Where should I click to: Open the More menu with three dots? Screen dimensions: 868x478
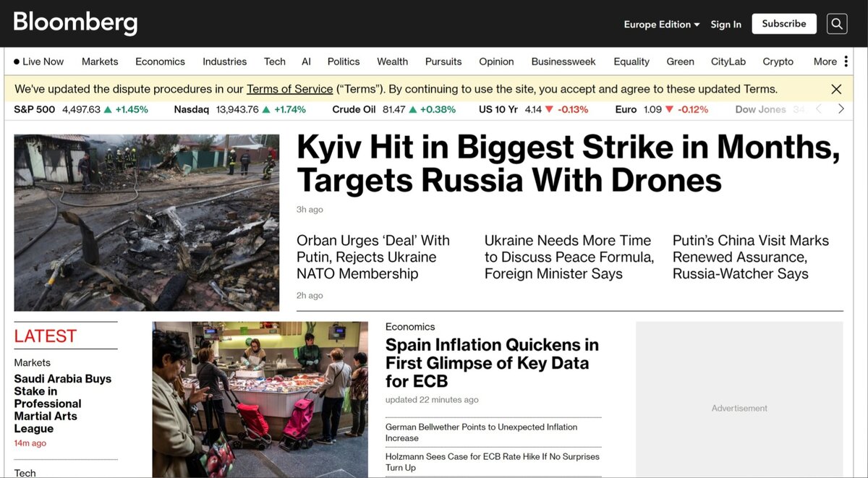830,61
